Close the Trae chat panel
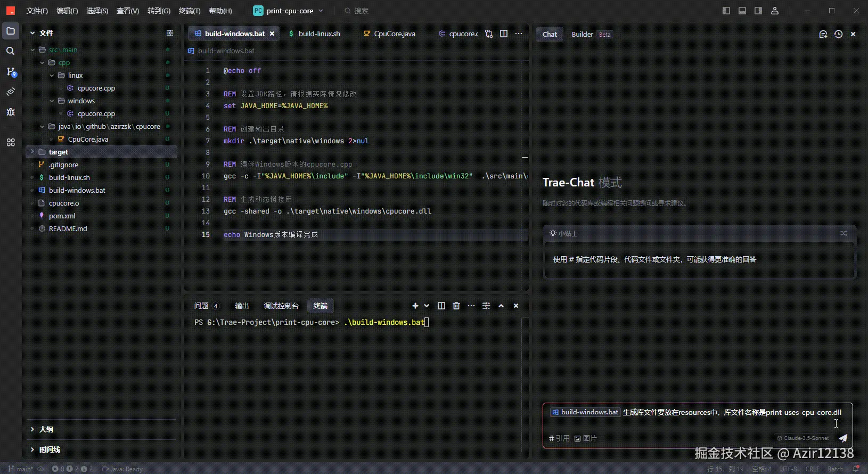Screen dimensions: 868x474 853,34
